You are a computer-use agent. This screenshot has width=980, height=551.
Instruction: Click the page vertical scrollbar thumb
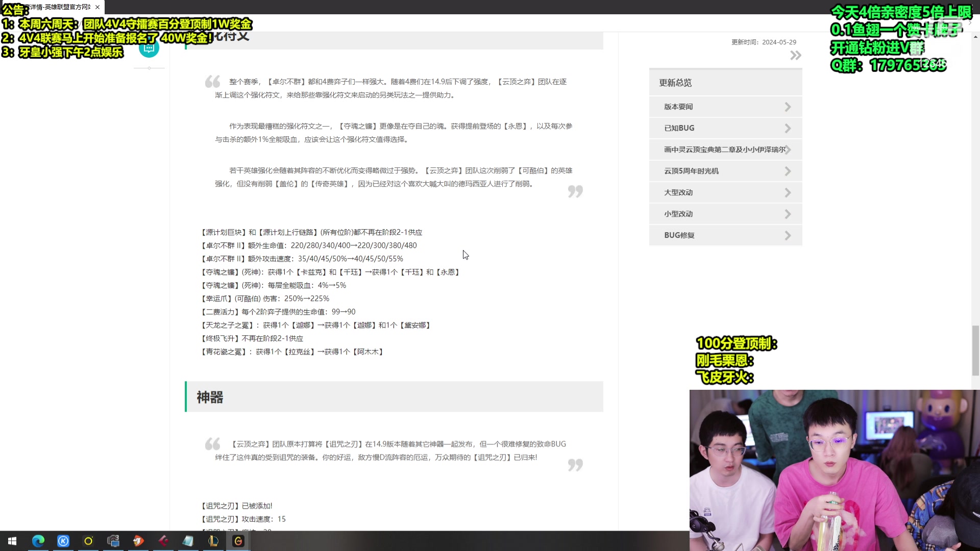point(975,350)
